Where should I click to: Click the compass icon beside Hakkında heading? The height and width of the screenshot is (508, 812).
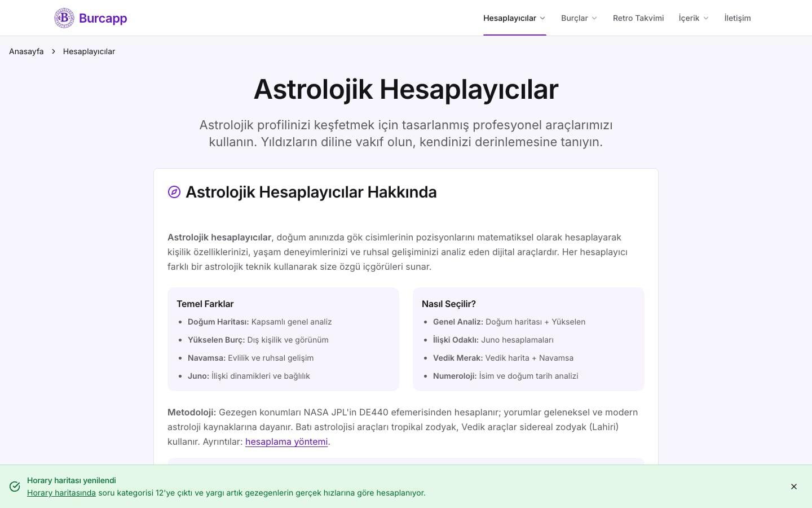tap(174, 192)
